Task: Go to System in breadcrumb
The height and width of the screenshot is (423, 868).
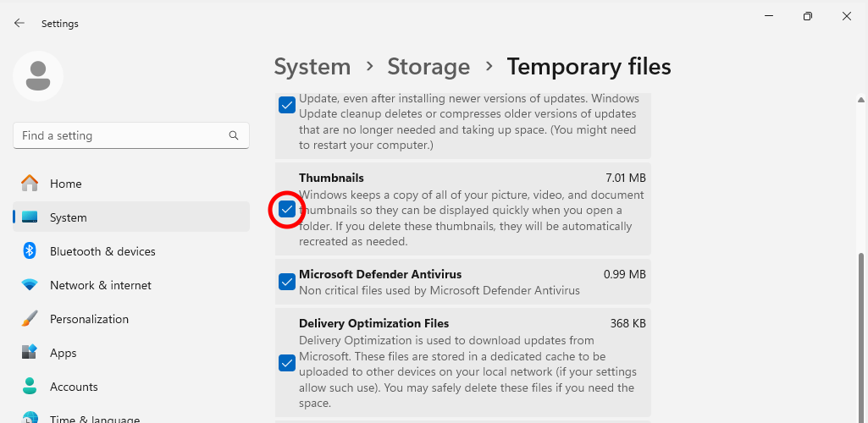Action: click(312, 67)
